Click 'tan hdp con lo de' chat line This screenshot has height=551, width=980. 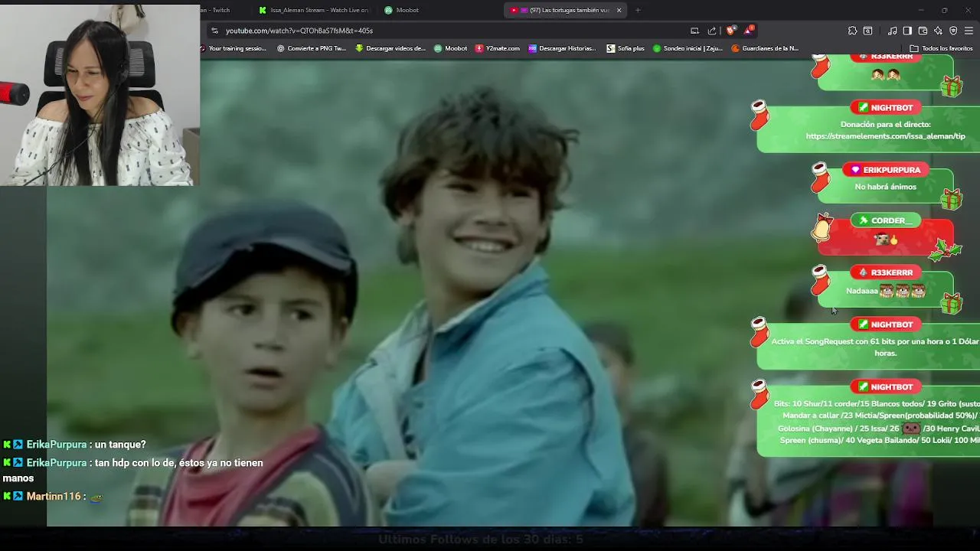click(x=133, y=470)
